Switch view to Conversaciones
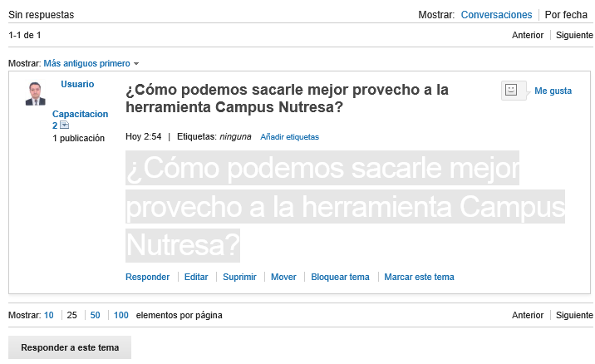The image size is (595, 364). click(x=496, y=15)
